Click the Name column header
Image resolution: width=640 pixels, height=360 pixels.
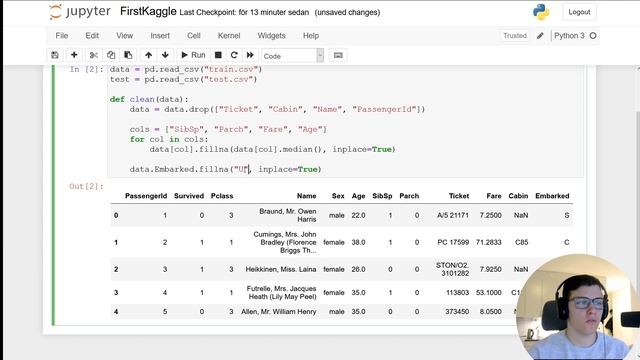pyautogui.click(x=307, y=196)
